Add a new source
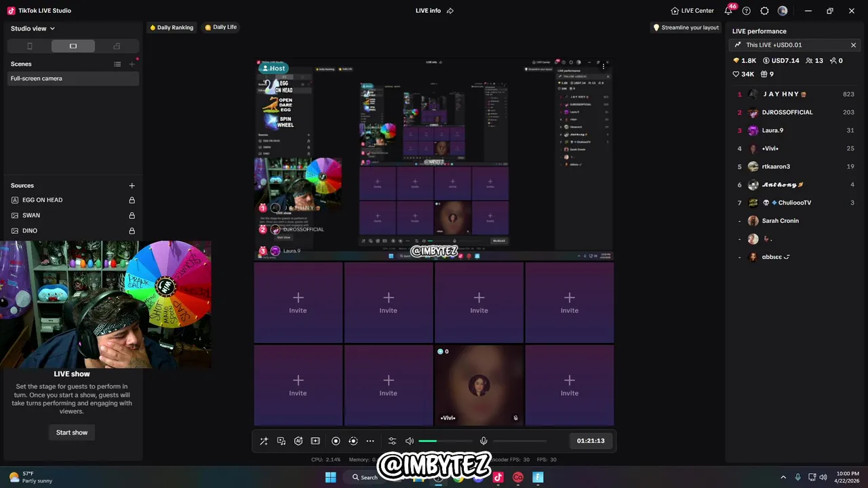 (132, 186)
